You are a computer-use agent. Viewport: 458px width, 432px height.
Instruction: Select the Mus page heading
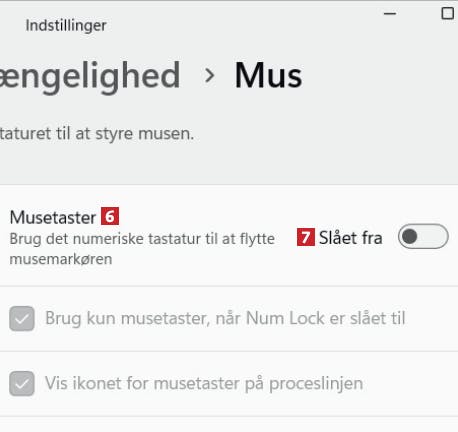click(268, 75)
